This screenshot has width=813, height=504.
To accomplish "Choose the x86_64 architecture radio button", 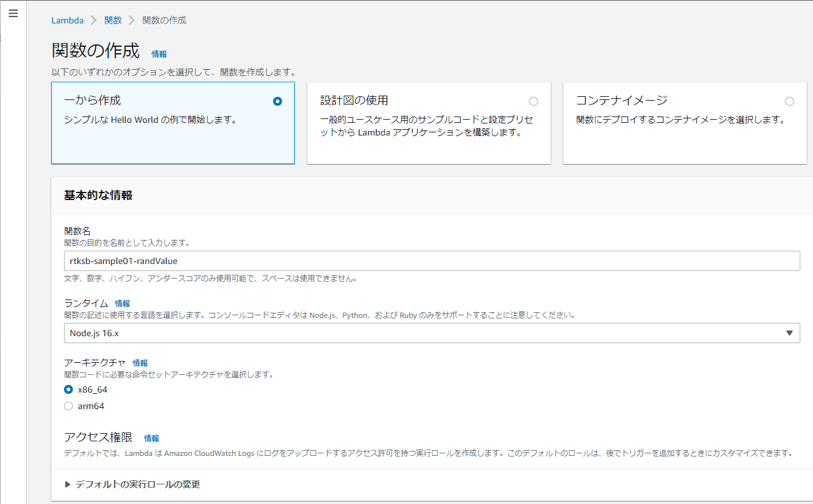I will click(x=68, y=389).
